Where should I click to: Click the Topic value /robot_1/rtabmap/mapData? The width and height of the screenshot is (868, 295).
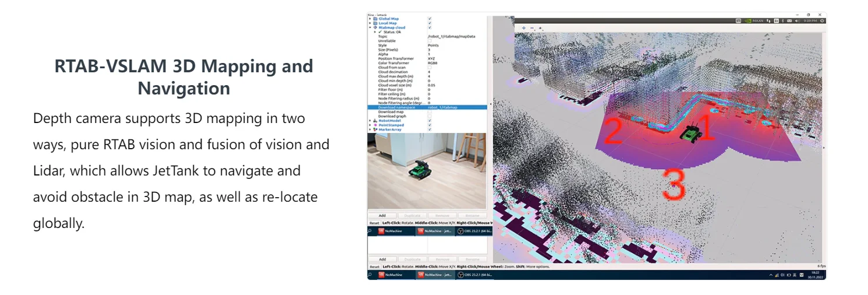click(451, 37)
